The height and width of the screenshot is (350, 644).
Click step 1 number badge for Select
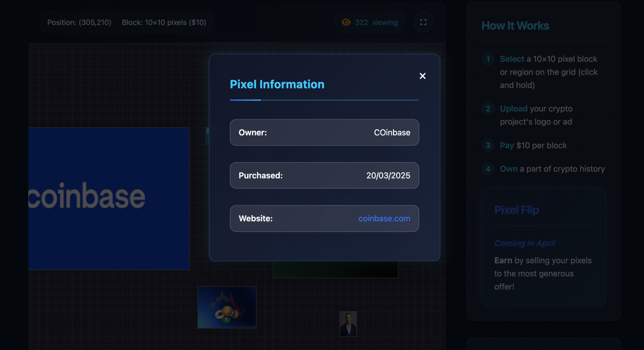click(488, 59)
